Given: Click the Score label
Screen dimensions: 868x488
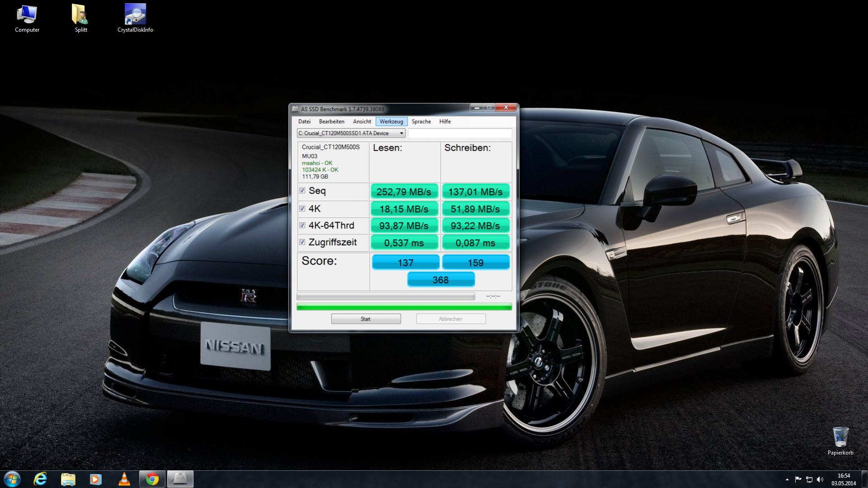Looking at the screenshot, I should pos(319,261).
